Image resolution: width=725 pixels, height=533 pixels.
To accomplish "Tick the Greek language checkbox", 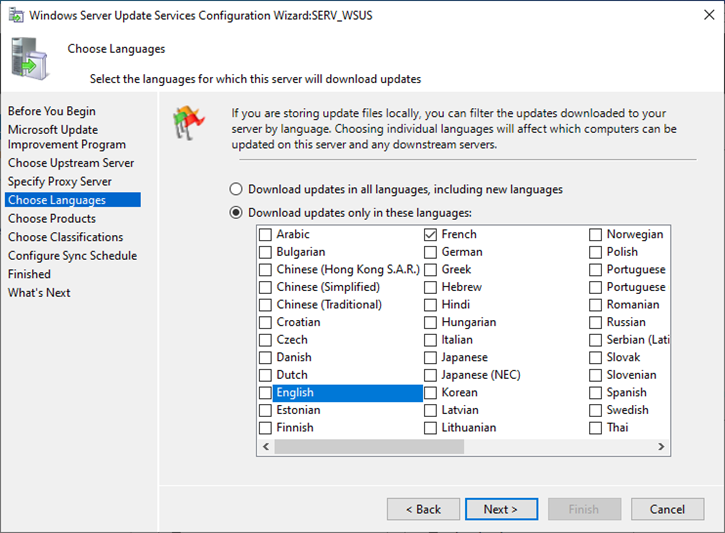I will tap(430, 270).
